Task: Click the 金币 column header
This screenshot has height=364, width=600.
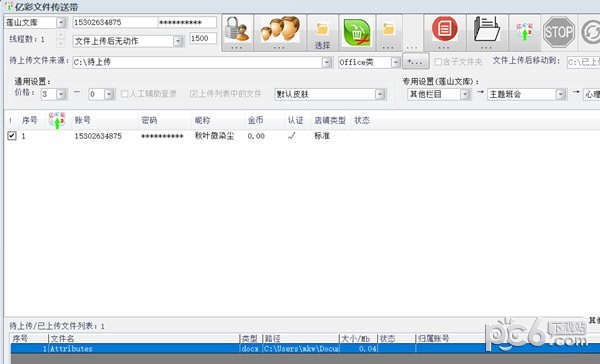Action: pyautogui.click(x=255, y=120)
